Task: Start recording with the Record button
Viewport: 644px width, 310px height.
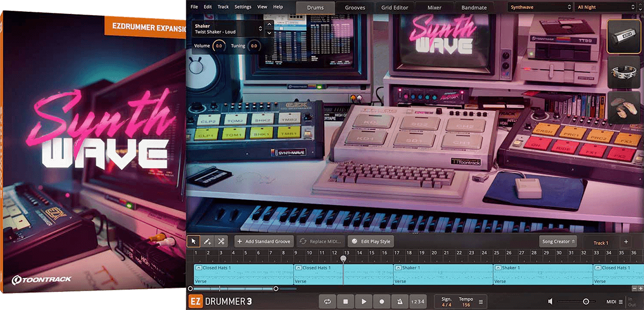Action: (382, 302)
